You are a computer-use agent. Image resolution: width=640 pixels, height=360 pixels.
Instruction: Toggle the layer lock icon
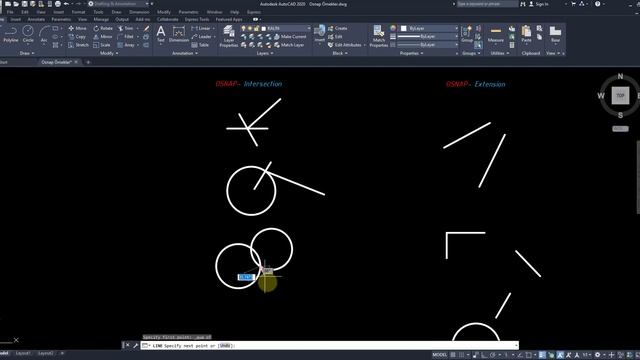[x=256, y=28]
